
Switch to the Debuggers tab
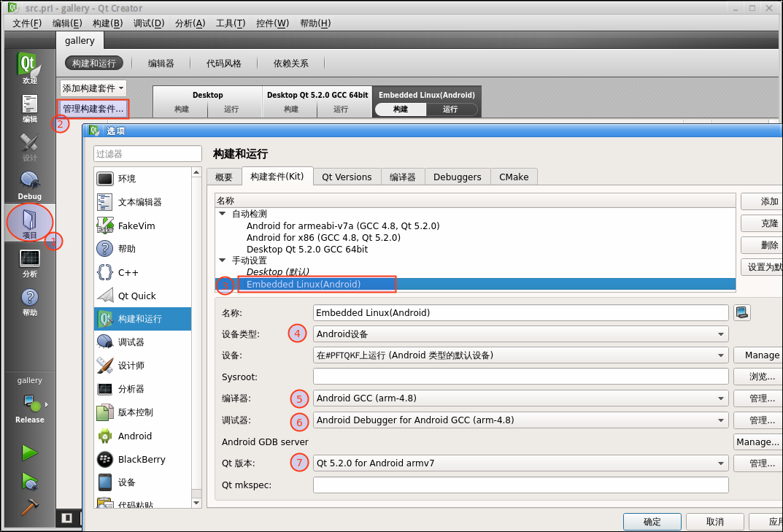[x=458, y=177]
